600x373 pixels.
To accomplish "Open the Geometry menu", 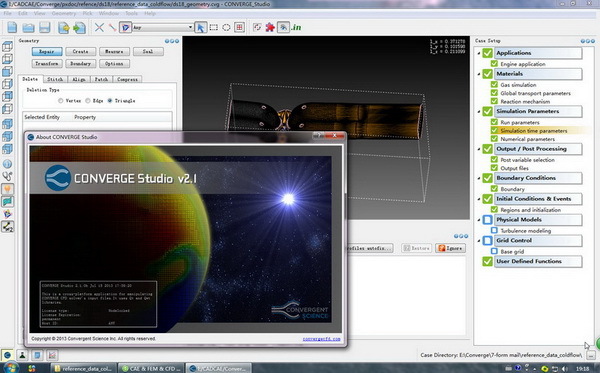I will click(x=64, y=13).
